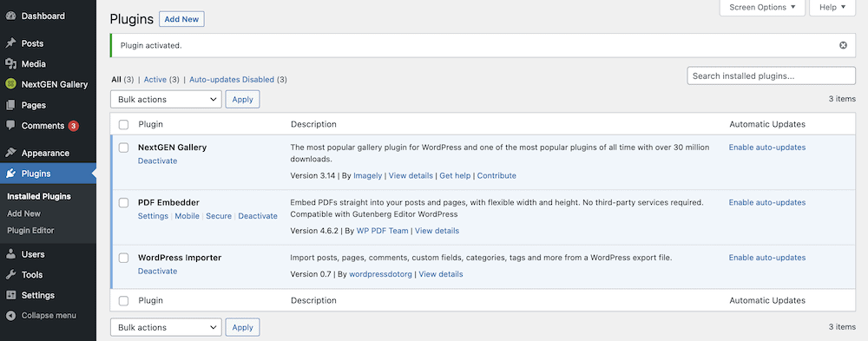Click the Plugin activated message text
The height and width of the screenshot is (341, 868).
pos(151,45)
